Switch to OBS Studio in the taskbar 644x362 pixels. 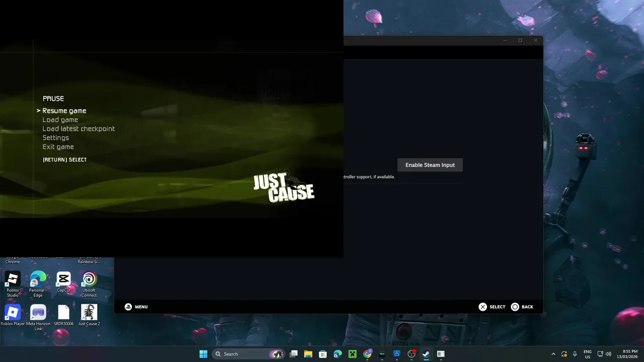(411, 354)
